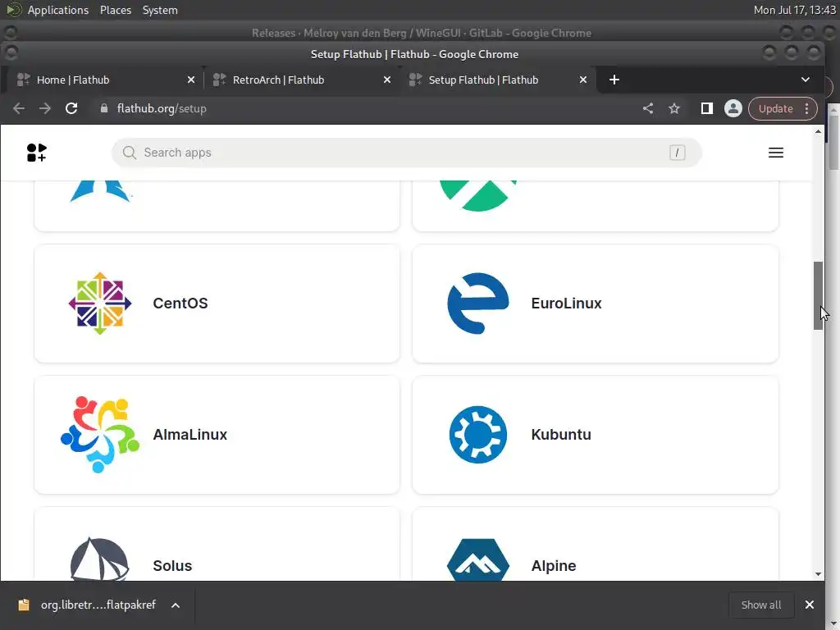Open the System menu
The image size is (840, 630).
coord(160,10)
